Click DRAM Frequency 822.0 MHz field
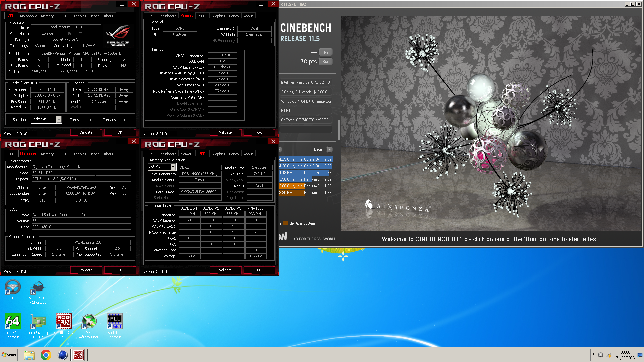Screen dimensions: 644x362 click(x=222, y=55)
